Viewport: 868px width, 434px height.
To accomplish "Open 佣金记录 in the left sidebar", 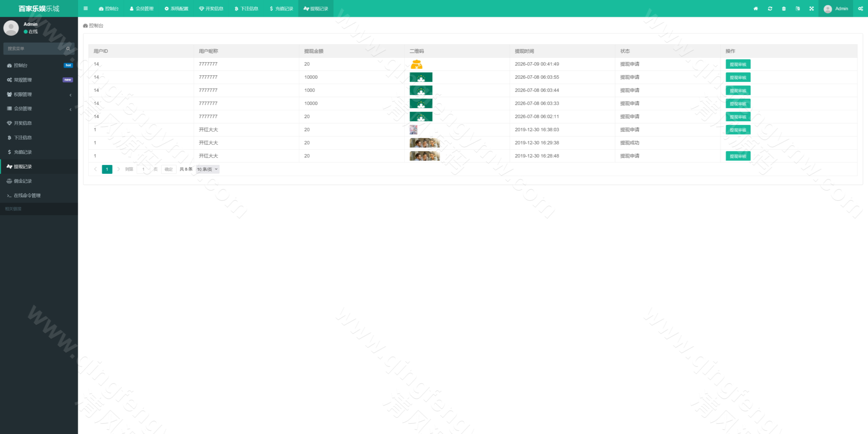I will (x=39, y=181).
